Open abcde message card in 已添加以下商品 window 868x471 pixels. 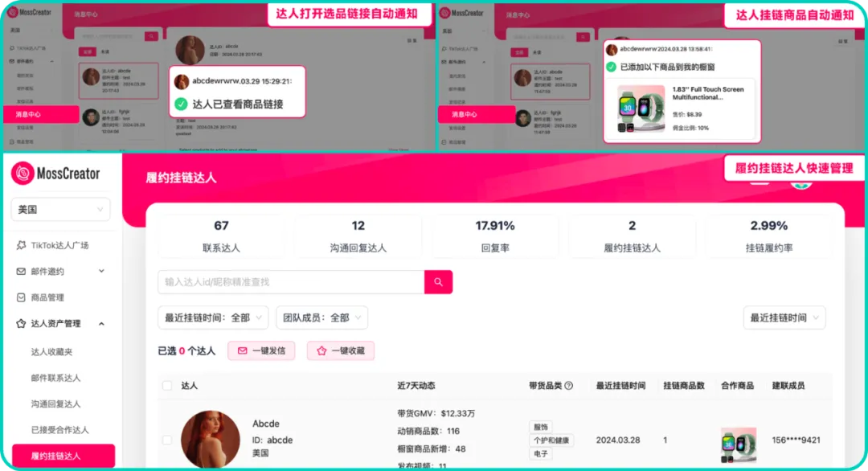[x=551, y=82]
